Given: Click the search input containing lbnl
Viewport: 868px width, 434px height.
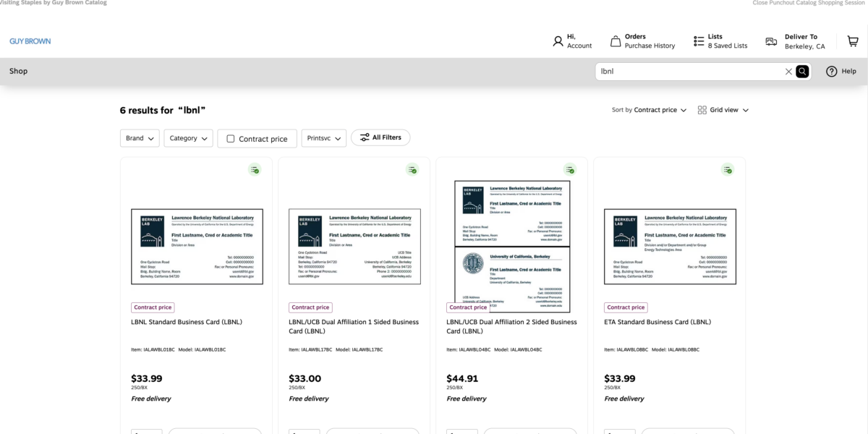Looking at the screenshot, I should [691, 72].
